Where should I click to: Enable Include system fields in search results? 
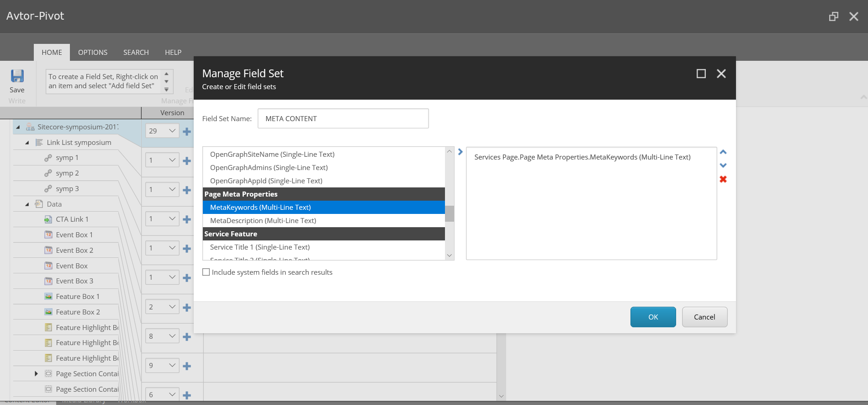pyautogui.click(x=206, y=272)
